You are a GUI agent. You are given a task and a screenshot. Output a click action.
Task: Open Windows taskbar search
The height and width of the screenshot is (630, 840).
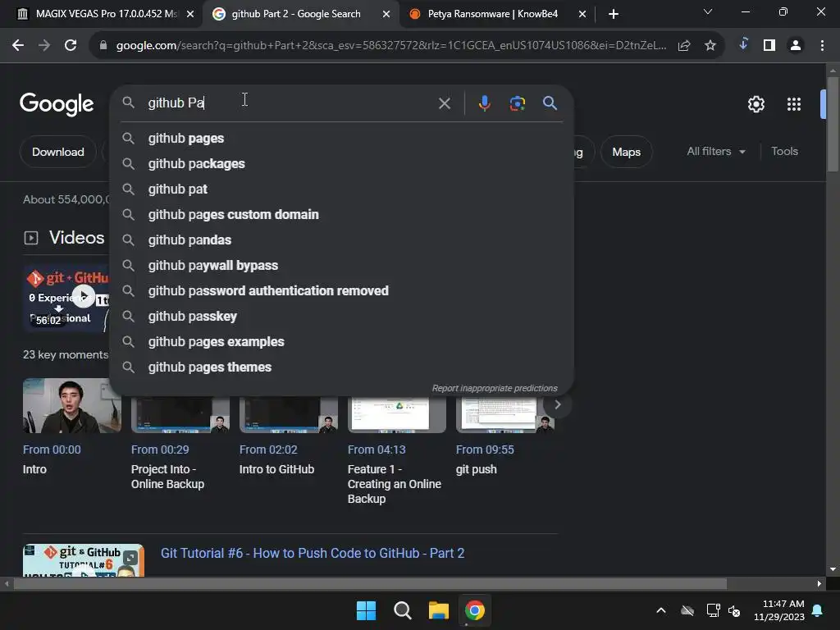(402, 610)
